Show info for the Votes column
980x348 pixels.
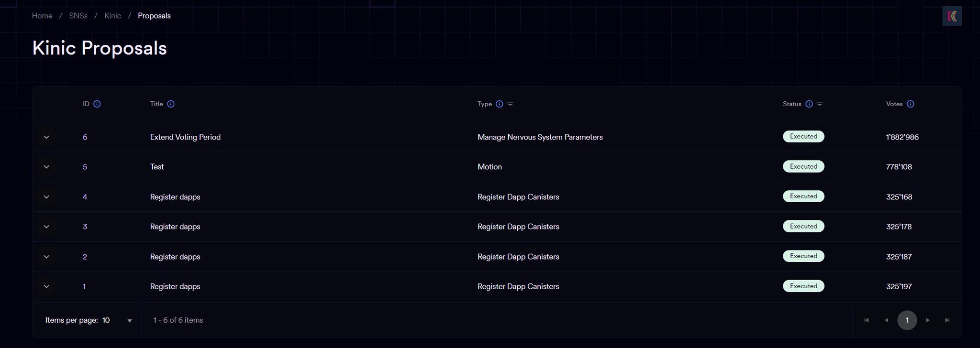[911, 104]
